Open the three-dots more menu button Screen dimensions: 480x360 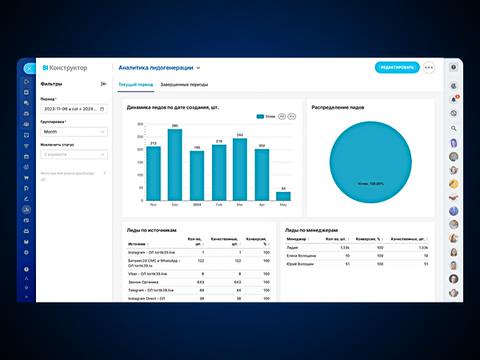pos(429,68)
